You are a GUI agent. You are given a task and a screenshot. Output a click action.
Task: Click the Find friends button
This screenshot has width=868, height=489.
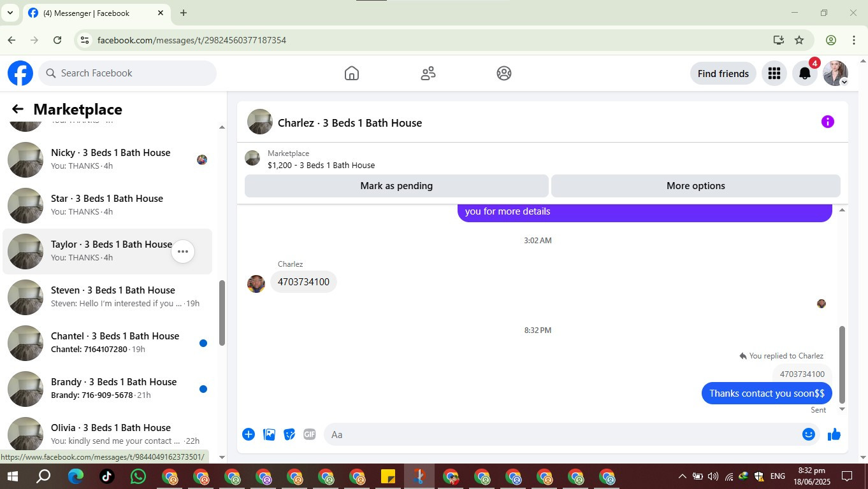[x=723, y=73]
